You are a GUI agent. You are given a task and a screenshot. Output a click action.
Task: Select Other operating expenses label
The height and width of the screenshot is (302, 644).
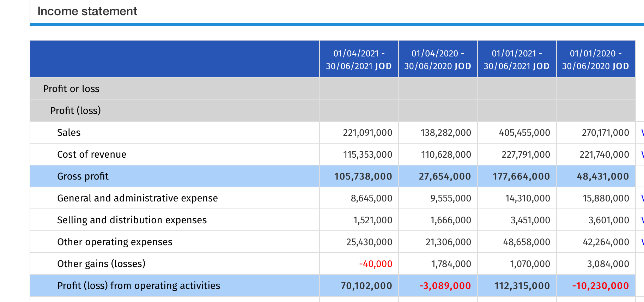[x=115, y=242]
